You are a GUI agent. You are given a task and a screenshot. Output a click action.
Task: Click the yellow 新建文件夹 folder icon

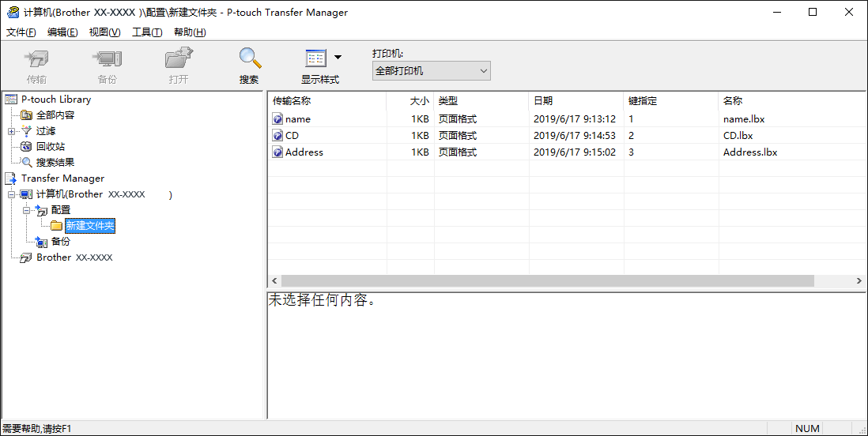(x=56, y=226)
